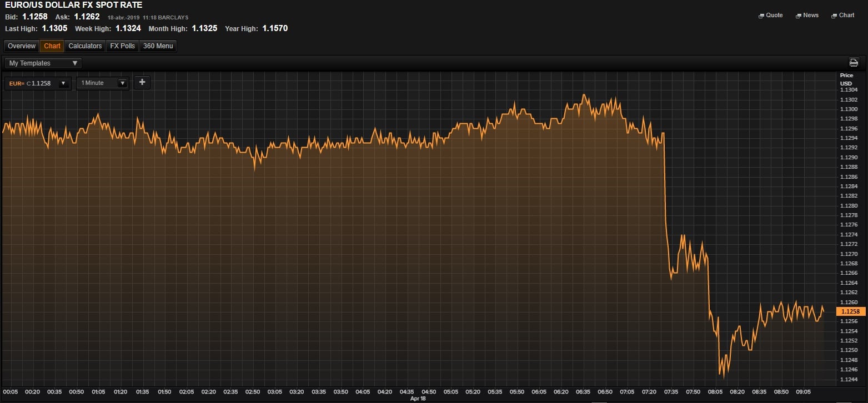Image resolution: width=868 pixels, height=403 pixels.
Task: Click the 01:05 time axis label
Action: 98,392
